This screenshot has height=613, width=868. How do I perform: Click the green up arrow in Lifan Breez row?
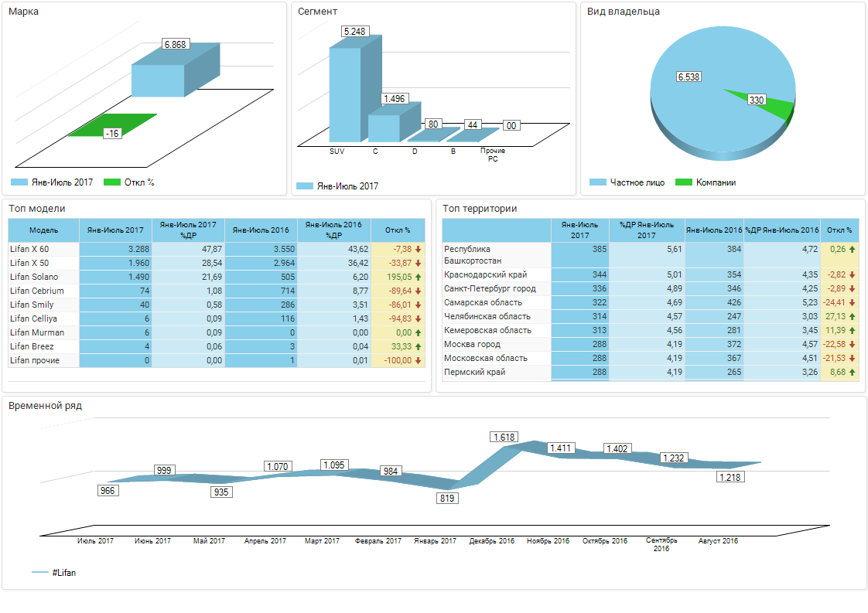419,347
